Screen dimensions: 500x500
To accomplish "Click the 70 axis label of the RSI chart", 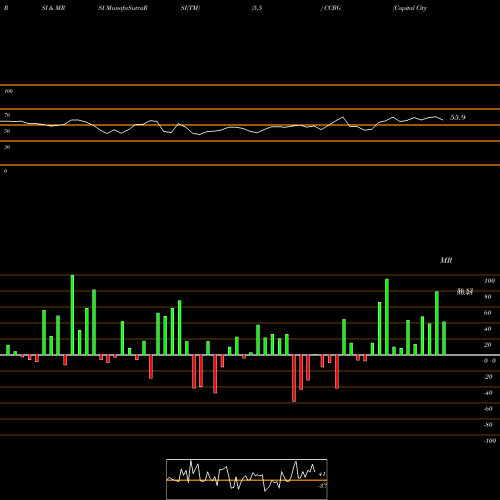I will point(7,115).
